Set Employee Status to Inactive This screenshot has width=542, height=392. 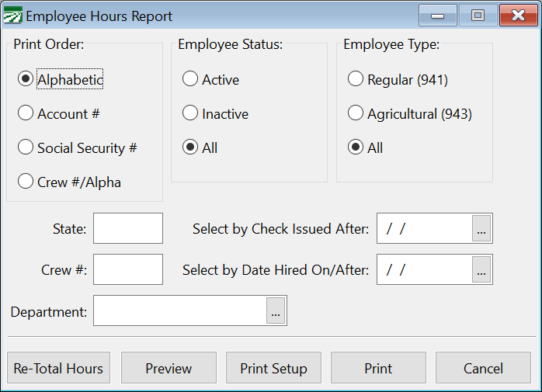point(190,113)
